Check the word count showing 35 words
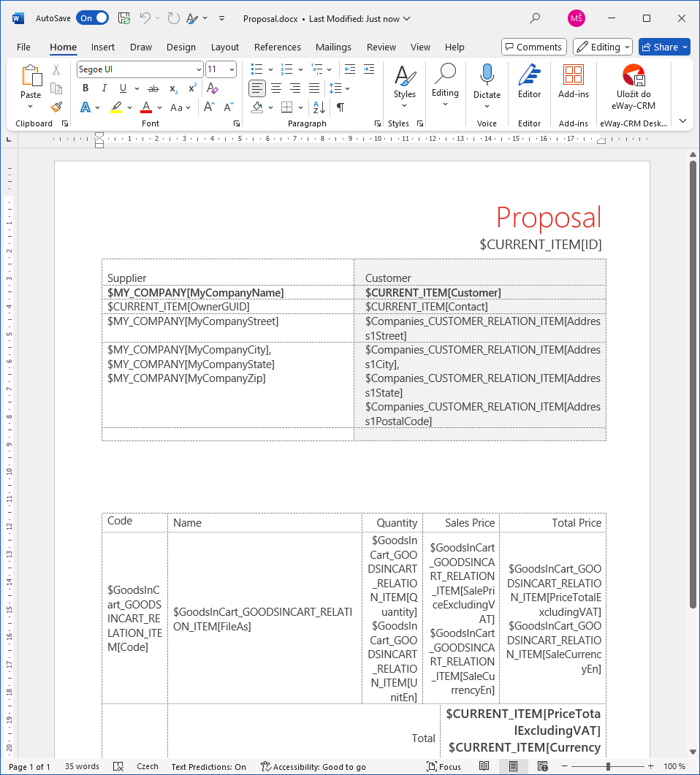Viewport: 700px width, 775px height. (x=82, y=766)
